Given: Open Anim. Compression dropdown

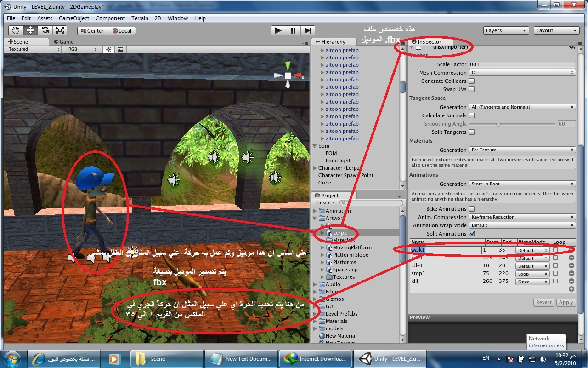Looking at the screenshot, I should (x=522, y=217).
